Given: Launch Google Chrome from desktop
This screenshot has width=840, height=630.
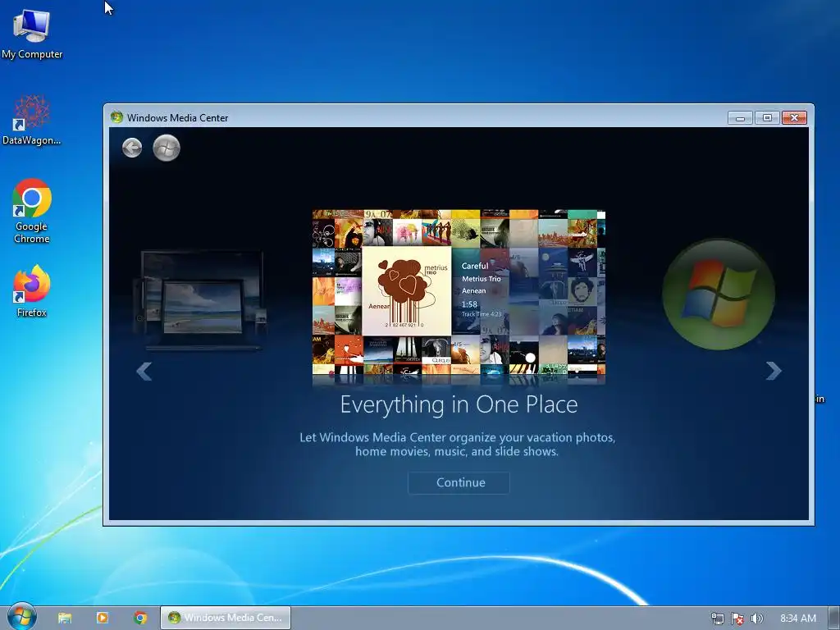Looking at the screenshot, I should tap(32, 211).
